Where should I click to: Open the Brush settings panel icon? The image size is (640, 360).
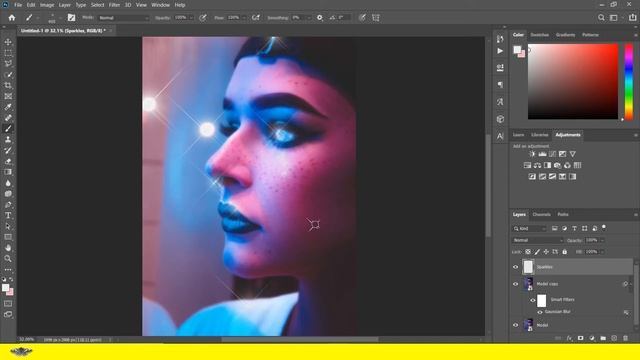tap(71, 18)
